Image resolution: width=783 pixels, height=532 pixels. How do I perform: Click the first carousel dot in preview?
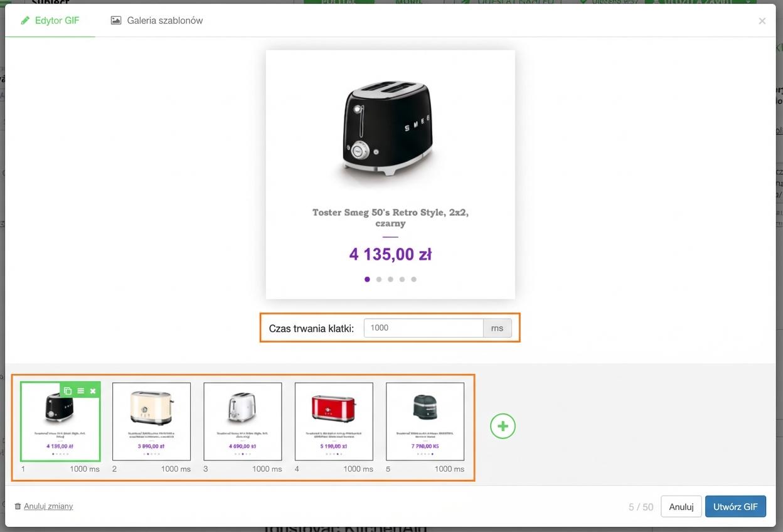click(x=367, y=279)
